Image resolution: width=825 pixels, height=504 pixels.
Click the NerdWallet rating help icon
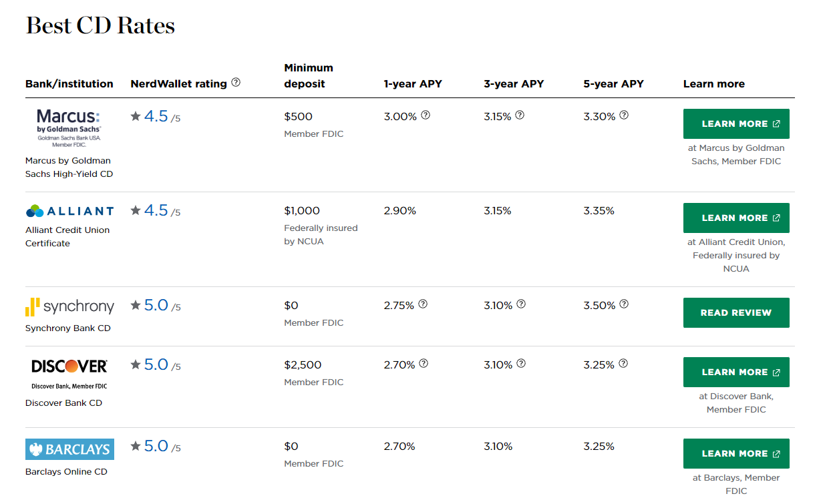tap(236, 83)
